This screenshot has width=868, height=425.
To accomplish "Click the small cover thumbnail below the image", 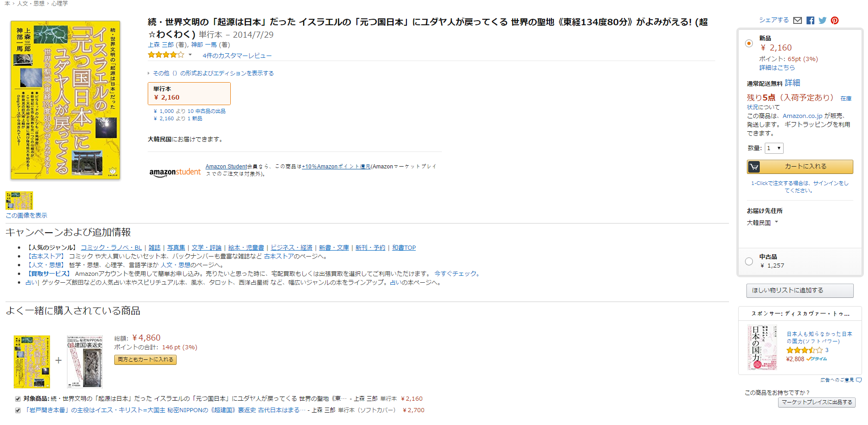I will tap(19, 201).
